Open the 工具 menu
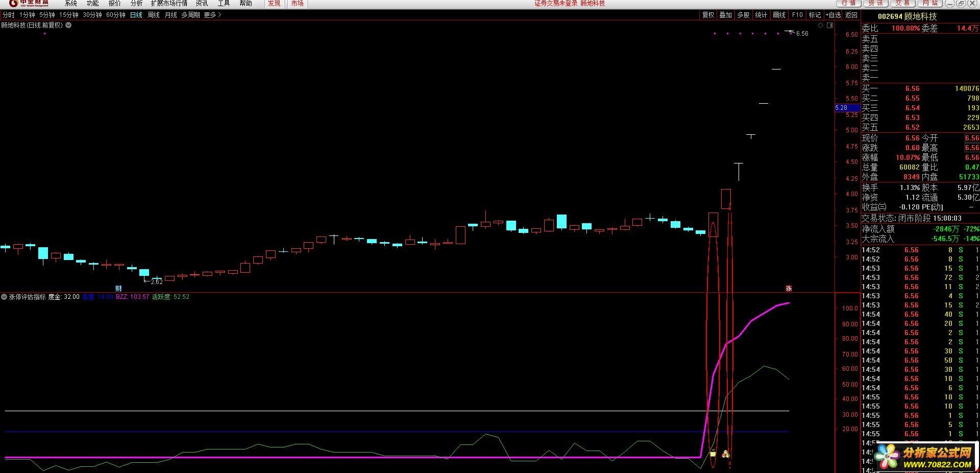The width and height of the screenshot is (980, 473). coord(224,4)
